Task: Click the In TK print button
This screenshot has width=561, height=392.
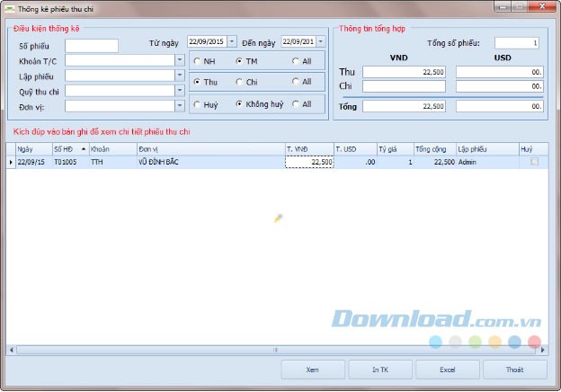Action: [380, 370]
